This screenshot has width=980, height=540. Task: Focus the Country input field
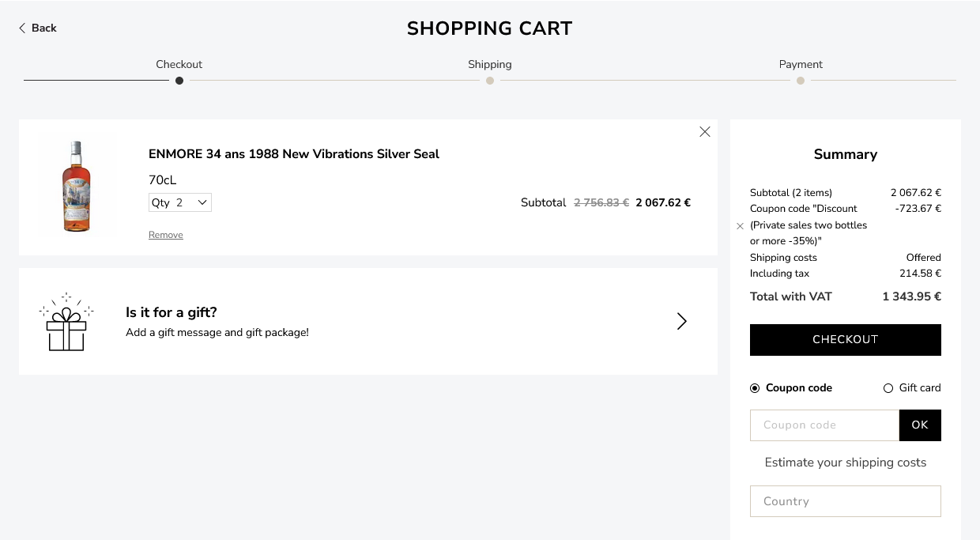pos(846,501)
